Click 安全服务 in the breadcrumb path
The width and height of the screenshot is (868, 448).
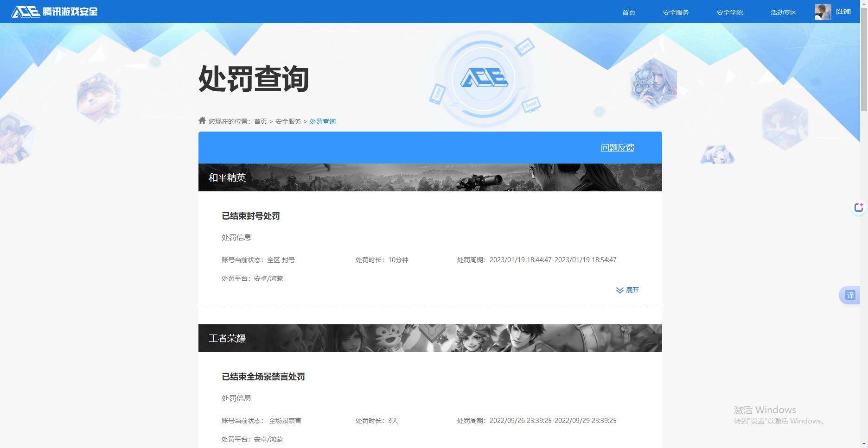(x=288, y=121)
